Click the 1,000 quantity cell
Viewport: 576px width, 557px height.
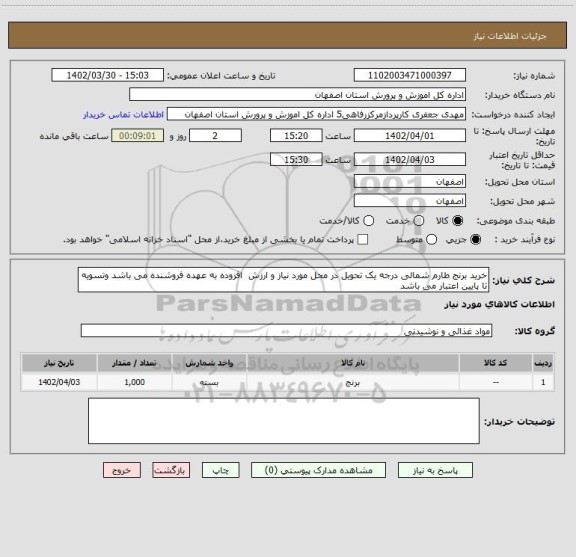(134, 382)
